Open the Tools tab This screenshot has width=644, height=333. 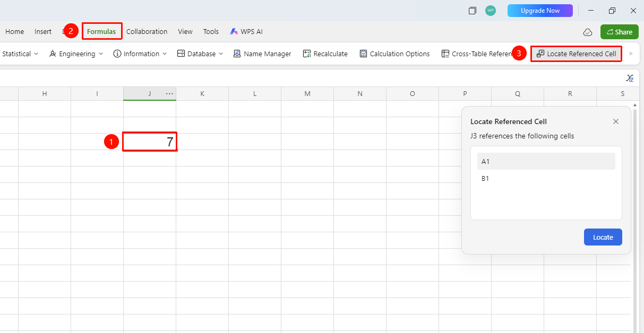click(x=211, y=31)
